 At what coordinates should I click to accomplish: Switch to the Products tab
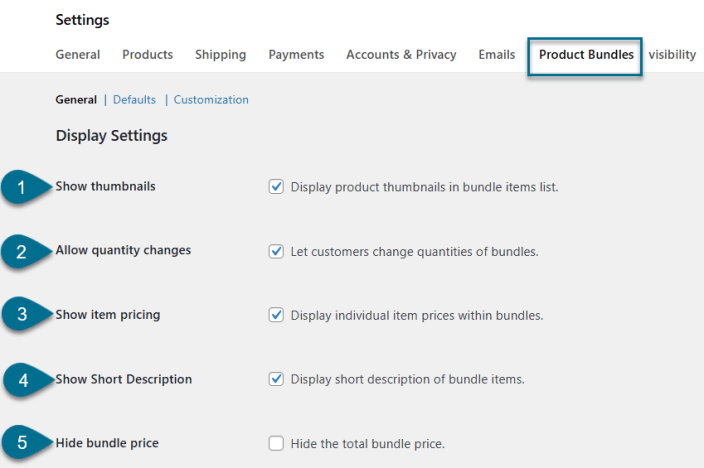(147, 55)
